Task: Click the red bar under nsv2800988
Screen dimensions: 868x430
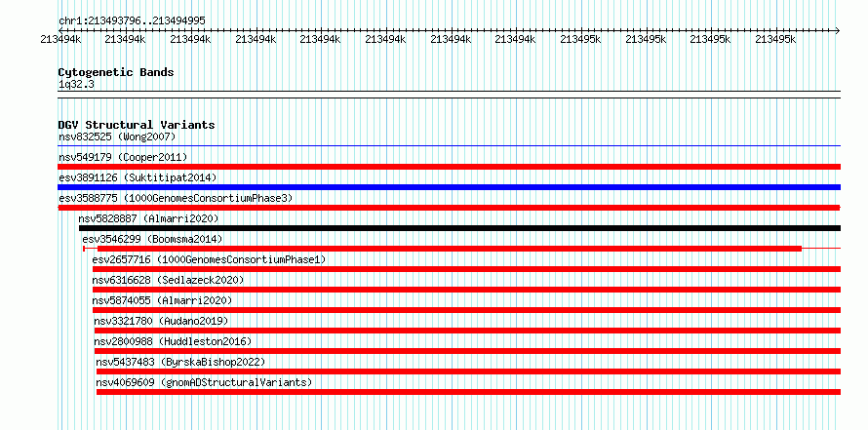Action: pyautogui.click(x=468, y=351)
